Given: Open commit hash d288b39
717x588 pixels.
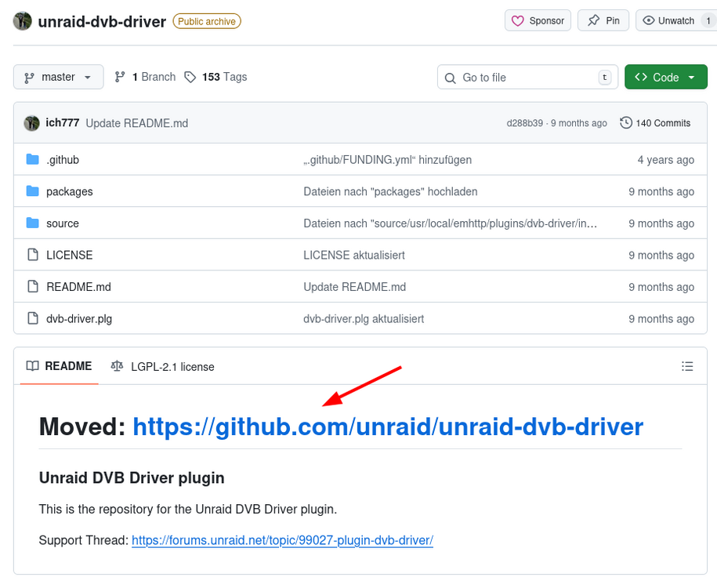Looking at the screenshot, I should [524, 123].
